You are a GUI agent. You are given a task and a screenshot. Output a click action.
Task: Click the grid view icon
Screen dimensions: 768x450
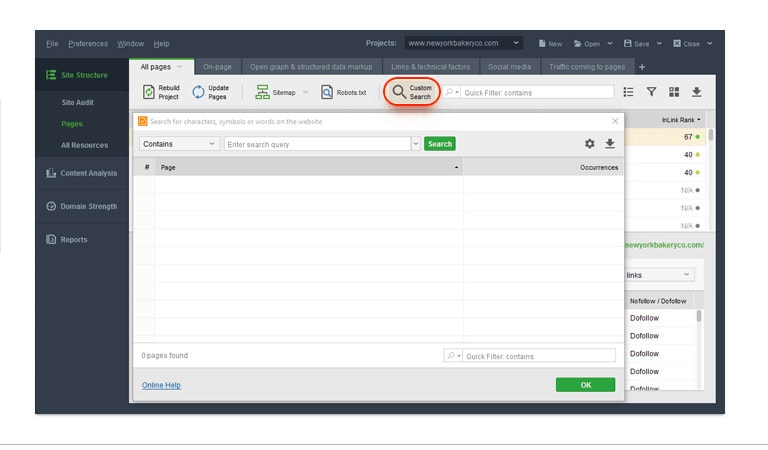[674, 92]
